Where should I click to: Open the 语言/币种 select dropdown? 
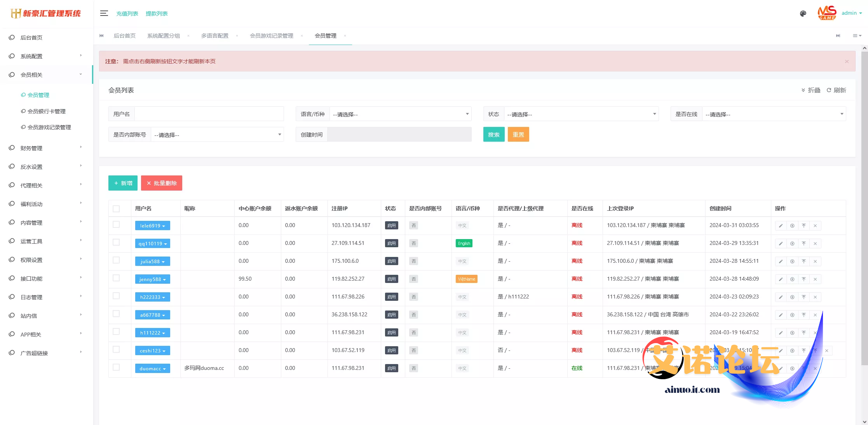tap(400, 114)
